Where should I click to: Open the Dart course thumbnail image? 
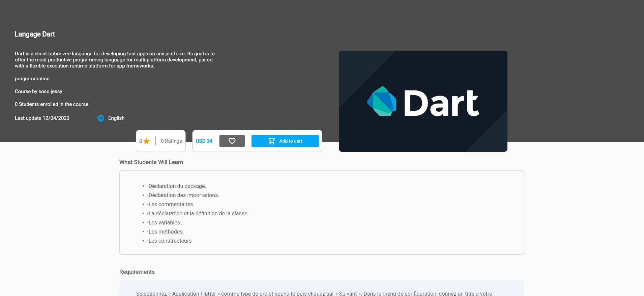[423, 101]
